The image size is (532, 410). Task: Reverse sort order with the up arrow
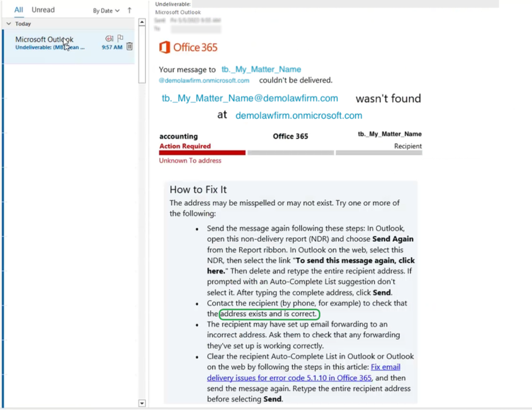coord(129,10)
